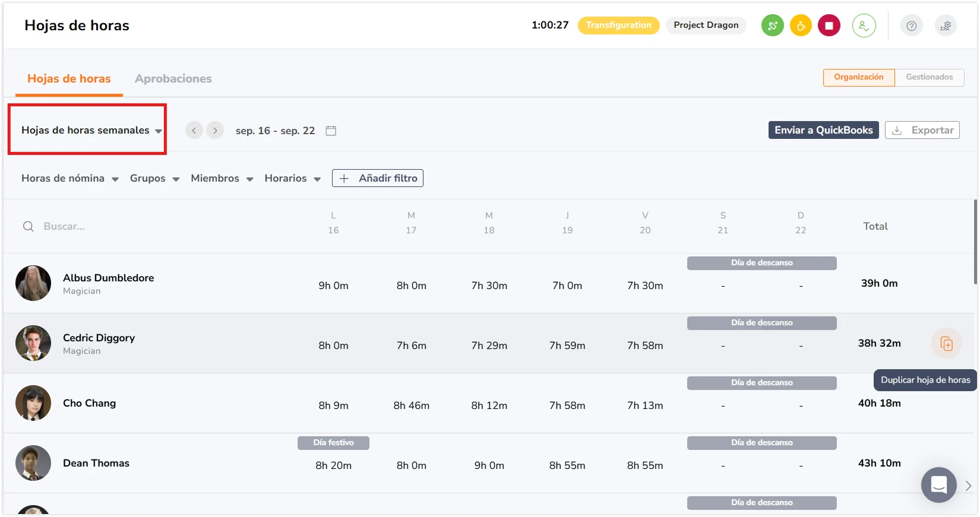Click Albus Dumbledore's avatar
The width and height of the screenshot is (980, 517).
33,283
